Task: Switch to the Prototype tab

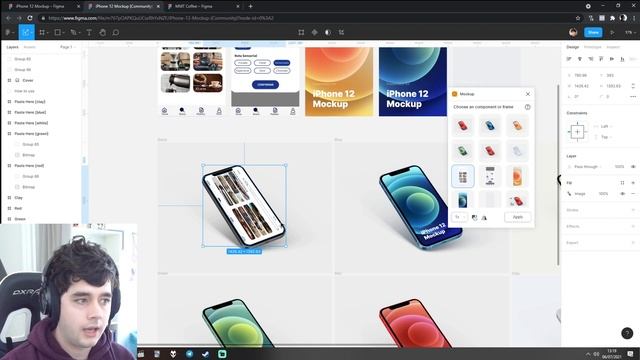Action: [x=592, y=47]
